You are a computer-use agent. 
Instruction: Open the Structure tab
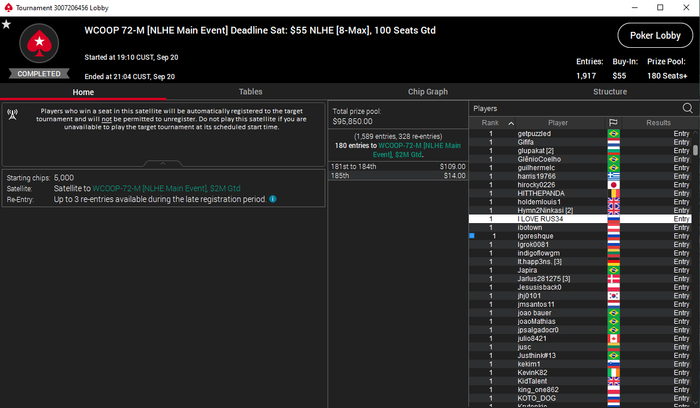coord(610,92)
